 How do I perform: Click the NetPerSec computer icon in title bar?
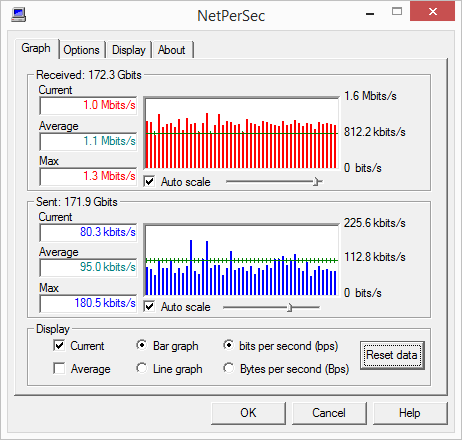(18, 15)
